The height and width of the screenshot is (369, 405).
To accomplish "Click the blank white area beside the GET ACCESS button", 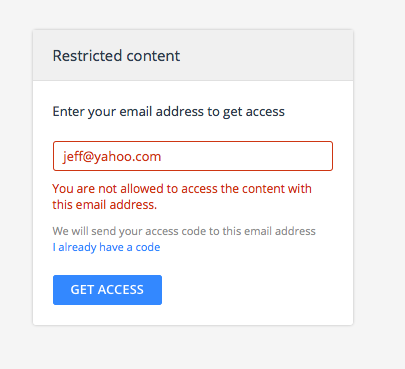I will click(x=257, y=290).
